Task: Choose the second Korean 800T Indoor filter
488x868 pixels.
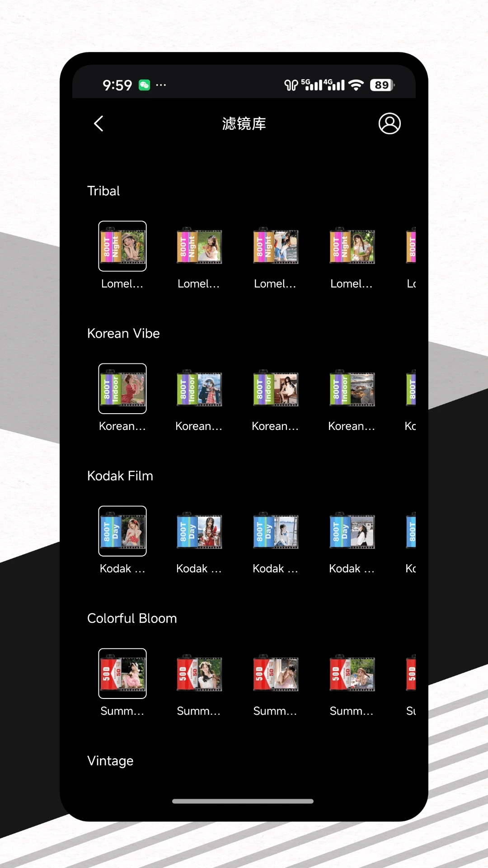Action: [x=199, y=389]
